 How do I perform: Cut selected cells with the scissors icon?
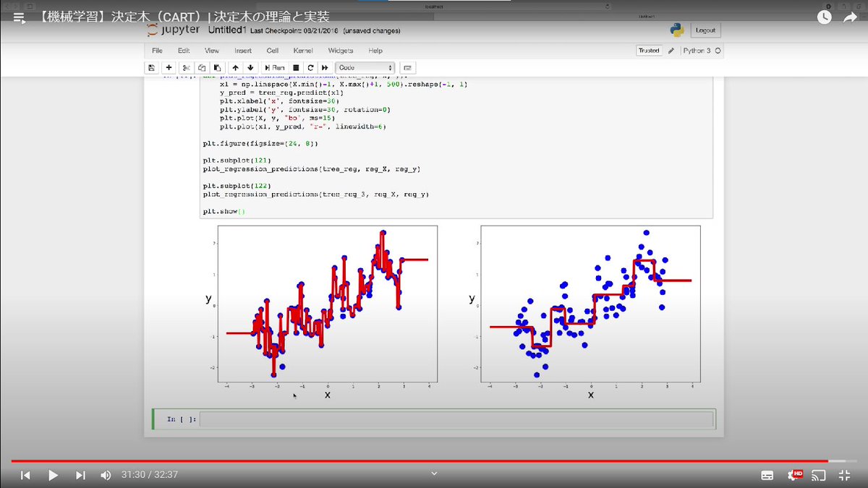(x=186, y=67)
